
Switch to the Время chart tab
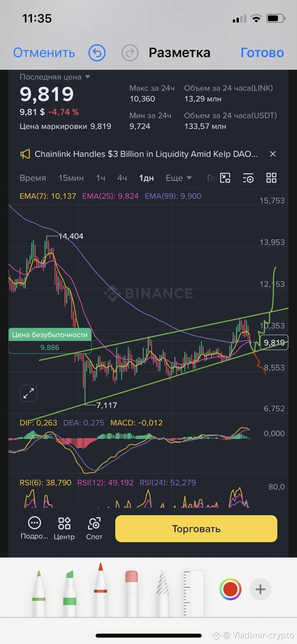click(33, 178)
